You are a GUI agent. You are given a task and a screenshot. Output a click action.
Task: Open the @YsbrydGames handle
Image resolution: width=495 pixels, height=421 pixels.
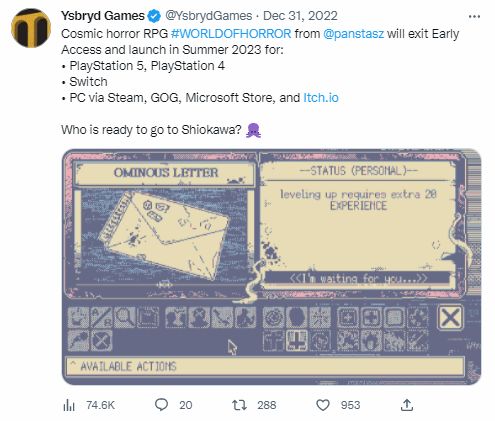point(209,16)
